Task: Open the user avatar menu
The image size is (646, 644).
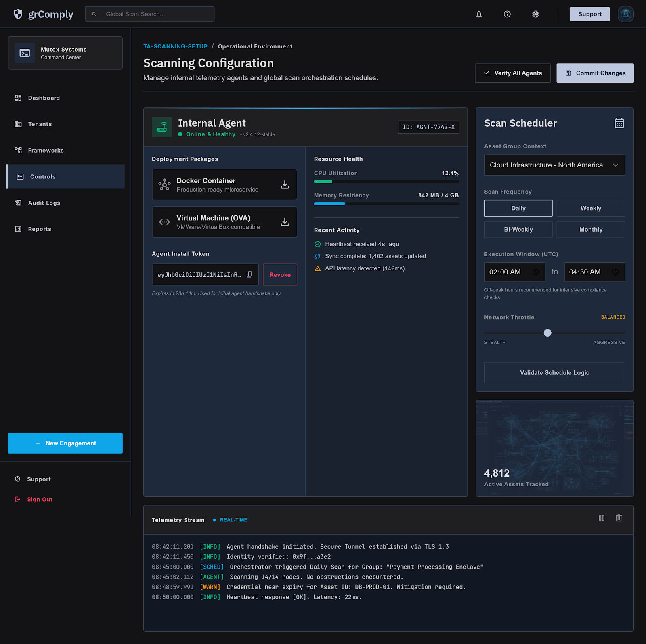Action: click(x=625, y=14)
